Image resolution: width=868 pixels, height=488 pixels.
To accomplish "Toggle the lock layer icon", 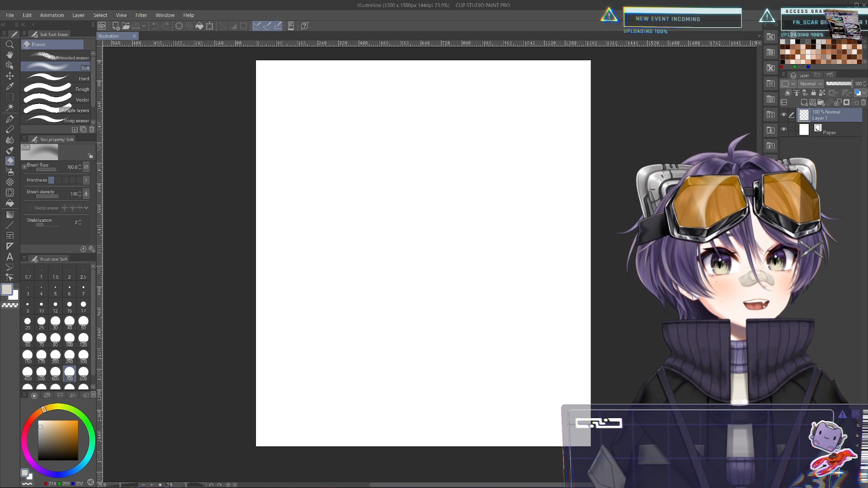I will 813,93.
